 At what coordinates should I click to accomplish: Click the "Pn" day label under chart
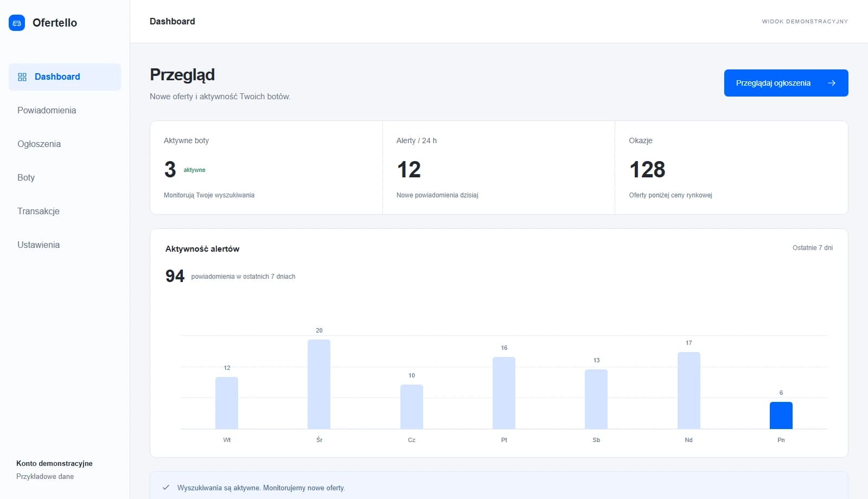pos(781,440)
